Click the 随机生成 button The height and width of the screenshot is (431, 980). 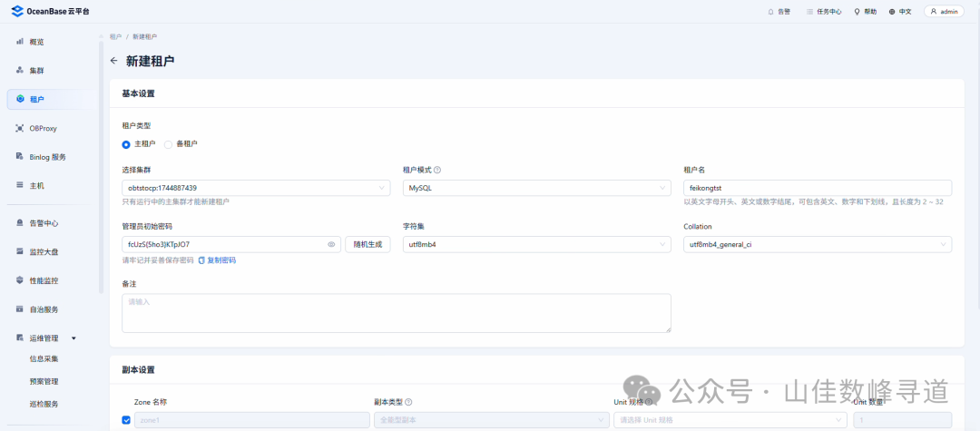pyautogui.click(x=367, y=244)
